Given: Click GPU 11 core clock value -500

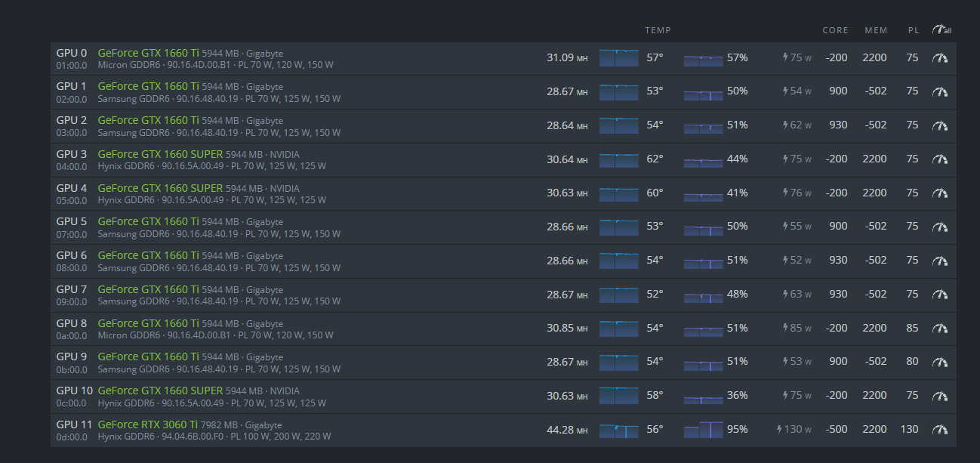Looking at the screenshot, I should point(837,429).
